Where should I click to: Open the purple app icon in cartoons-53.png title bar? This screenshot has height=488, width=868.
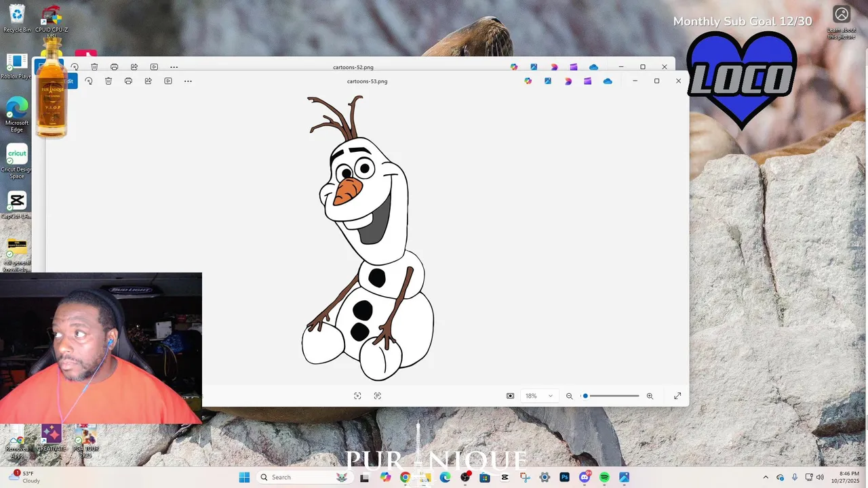[587, 81]
